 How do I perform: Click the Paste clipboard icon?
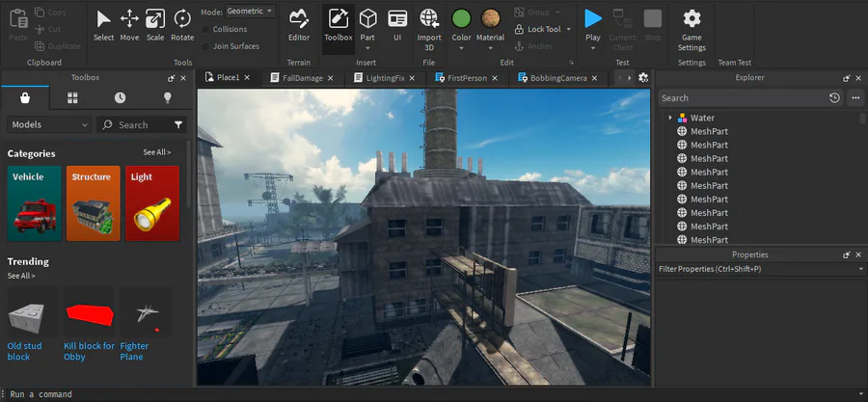click(18, 25)
